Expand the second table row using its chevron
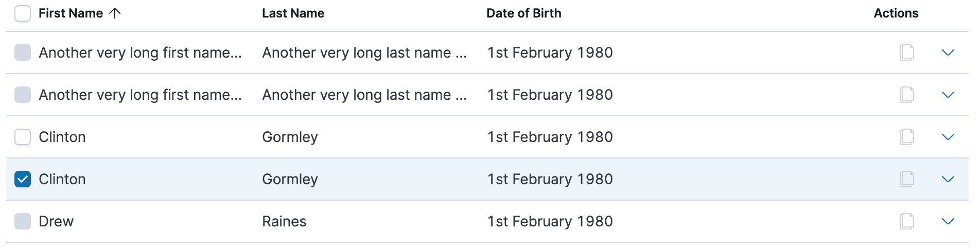Image resolution: width=980 pixels, height=247 pixels. pos(948,95)
